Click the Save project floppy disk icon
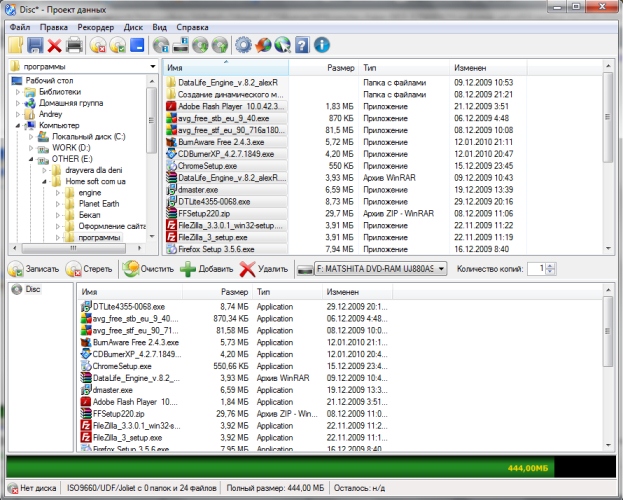 coord(34,45)
